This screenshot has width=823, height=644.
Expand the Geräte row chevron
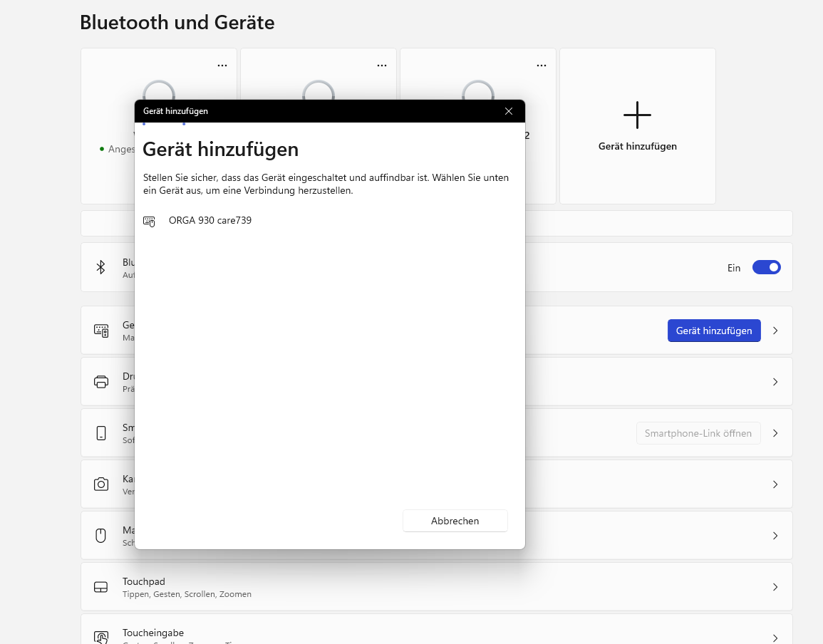[775, 331]
